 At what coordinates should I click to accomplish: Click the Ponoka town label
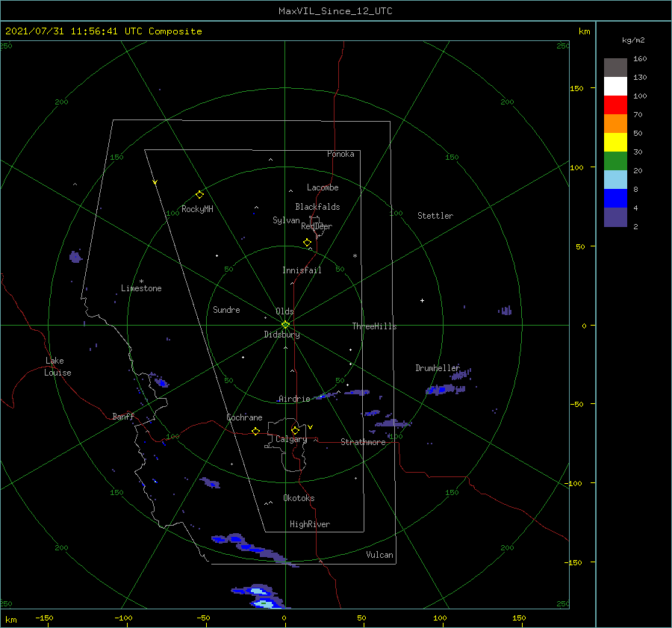[340, 154]
